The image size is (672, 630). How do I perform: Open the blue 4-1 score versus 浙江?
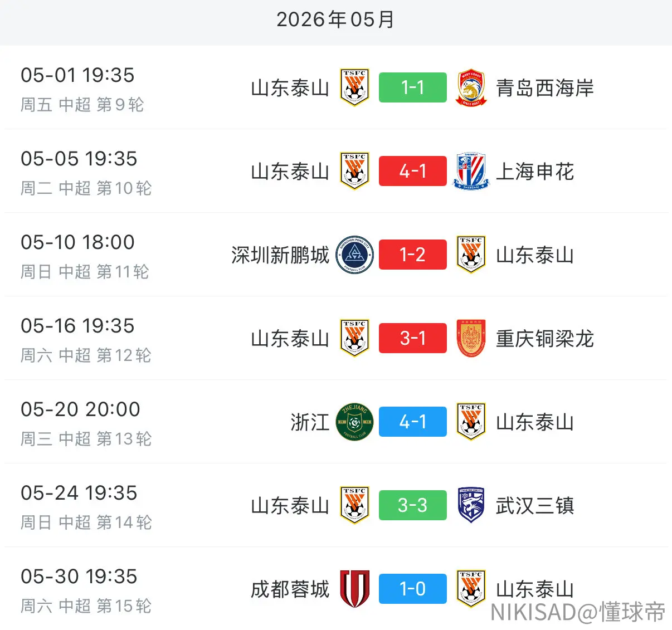(413, 422)
